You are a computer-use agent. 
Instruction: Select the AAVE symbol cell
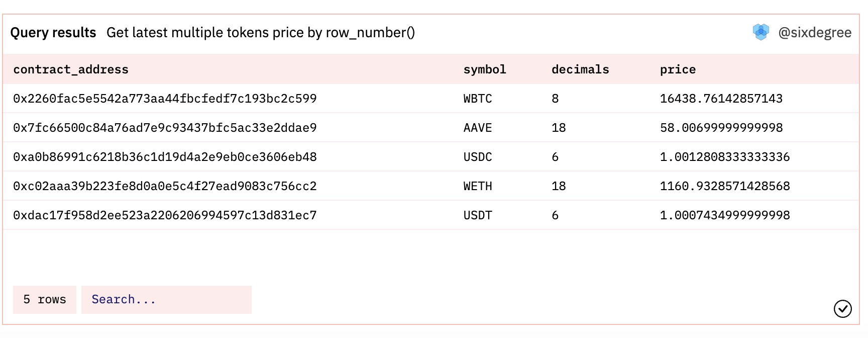click(x=477, y=128)
